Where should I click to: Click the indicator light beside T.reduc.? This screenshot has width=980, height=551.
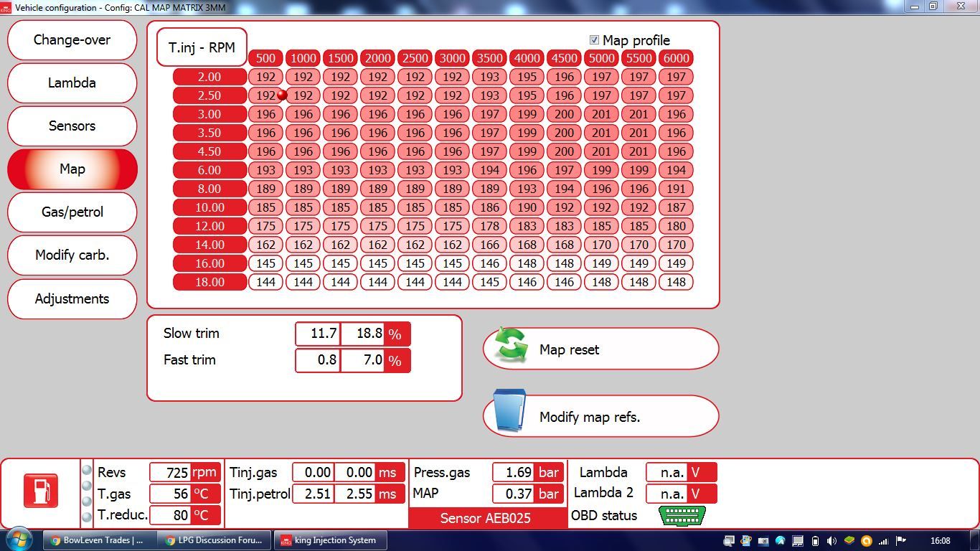(x=88, y=517)
